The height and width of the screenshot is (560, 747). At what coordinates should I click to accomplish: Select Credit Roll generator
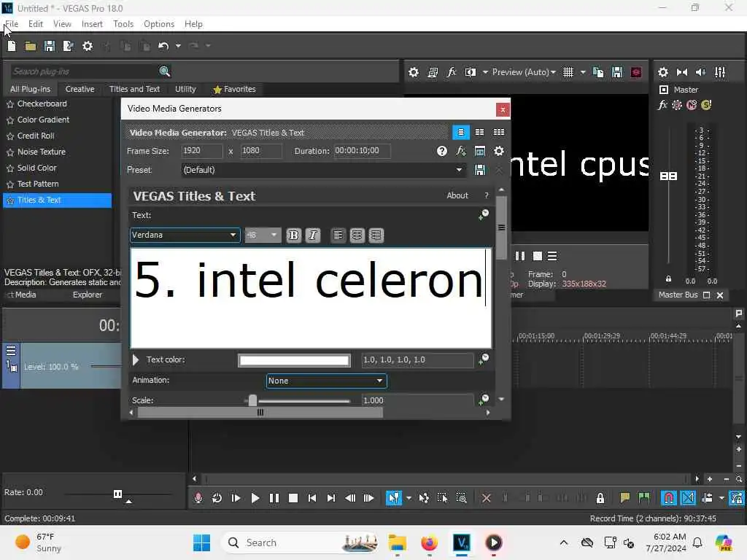36,136
